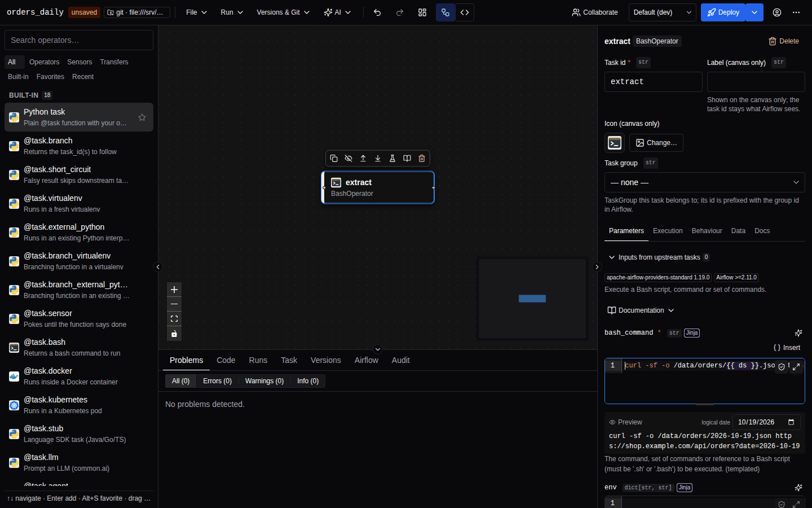
Task: Focus the Search operators field
Action: 79,40
